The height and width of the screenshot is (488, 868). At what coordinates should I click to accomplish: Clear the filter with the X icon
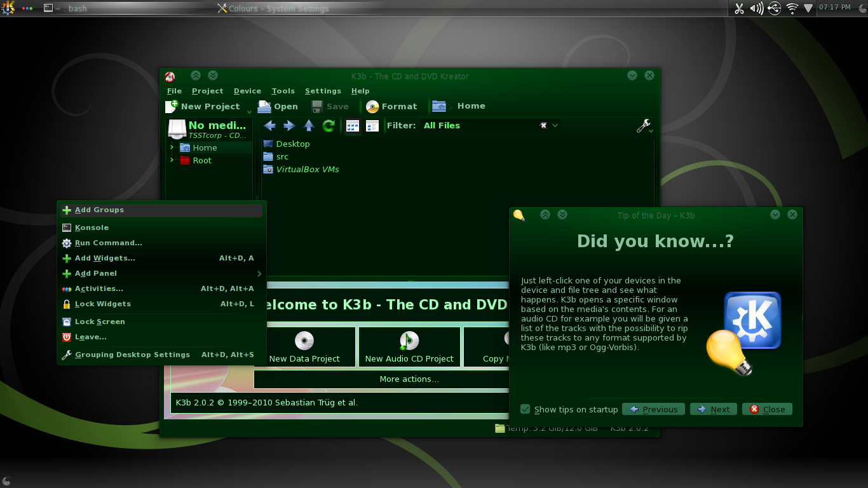click(x=543, y=125)
